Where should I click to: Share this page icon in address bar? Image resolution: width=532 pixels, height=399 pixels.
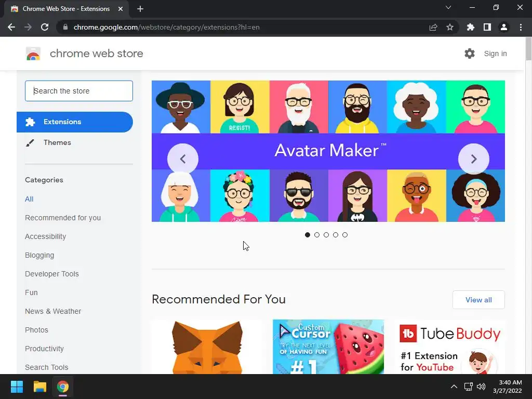(x=433, y=27)
